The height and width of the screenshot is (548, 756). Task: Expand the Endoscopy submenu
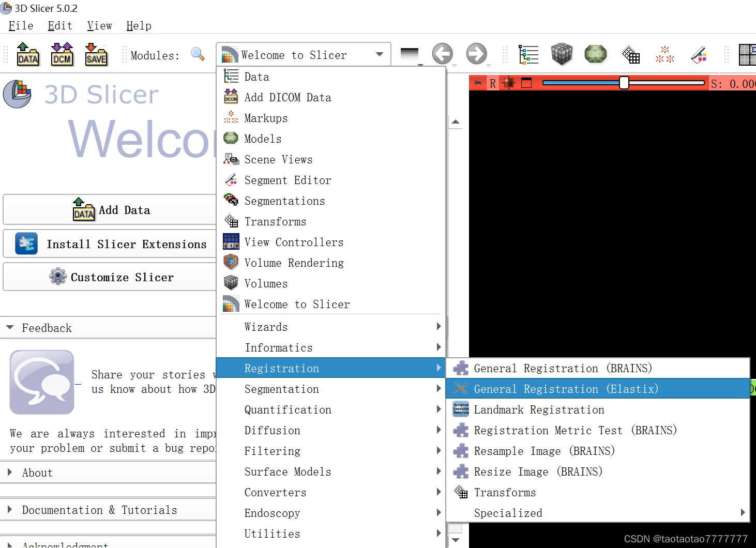pos(331,513)
